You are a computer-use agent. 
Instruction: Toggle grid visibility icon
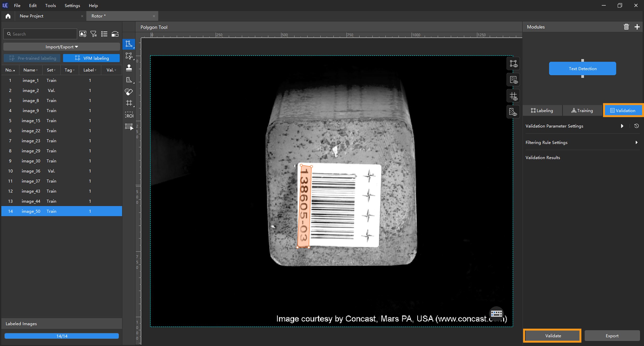(513, 96)
